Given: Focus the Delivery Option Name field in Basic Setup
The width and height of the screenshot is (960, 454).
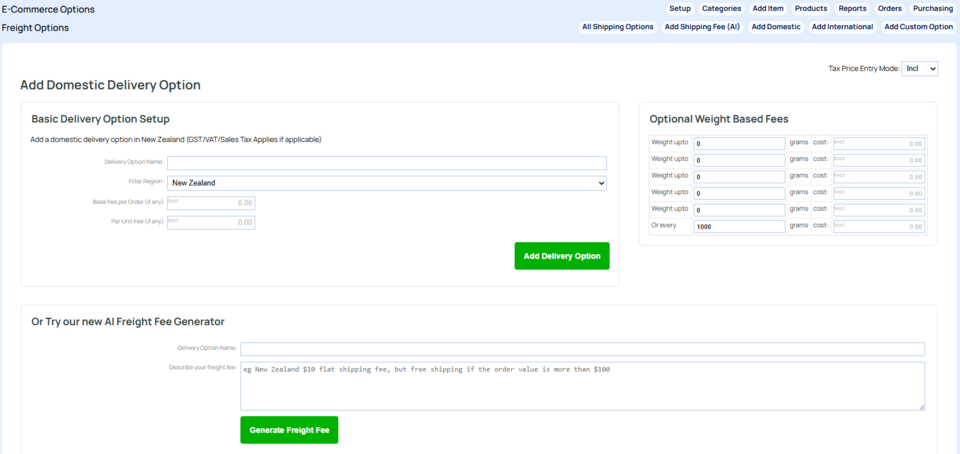Looking at the screenshot, I should click(x=387, y=163).
